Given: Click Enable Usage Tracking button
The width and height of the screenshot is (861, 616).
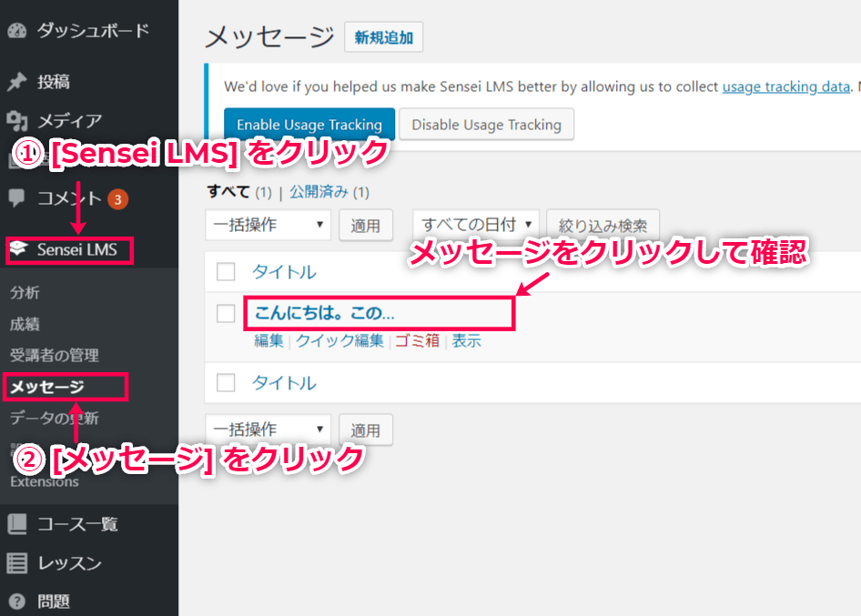Looking at the screenshot, I should click(x=309, y=125).
